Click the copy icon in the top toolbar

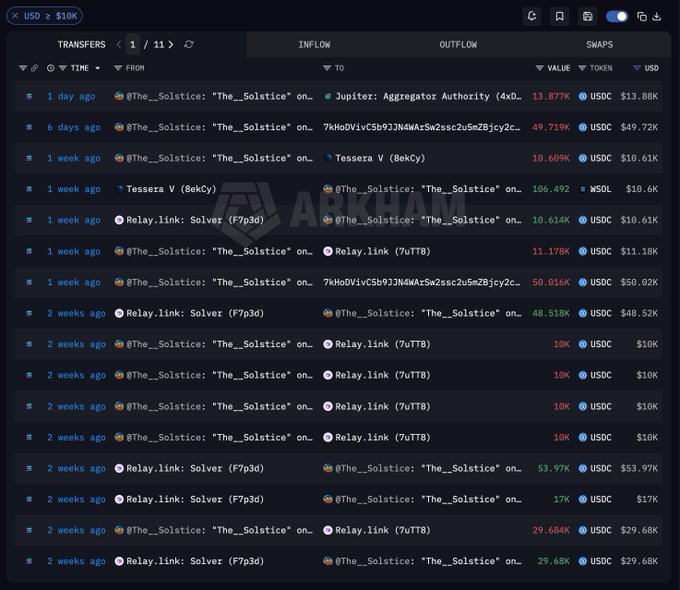(x=642, y=16)
